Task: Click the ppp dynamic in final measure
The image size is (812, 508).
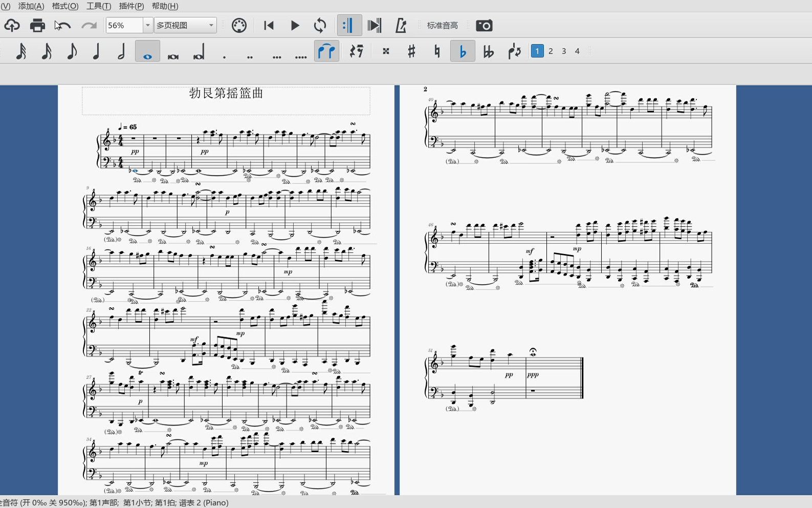Action: click(533, 375)
